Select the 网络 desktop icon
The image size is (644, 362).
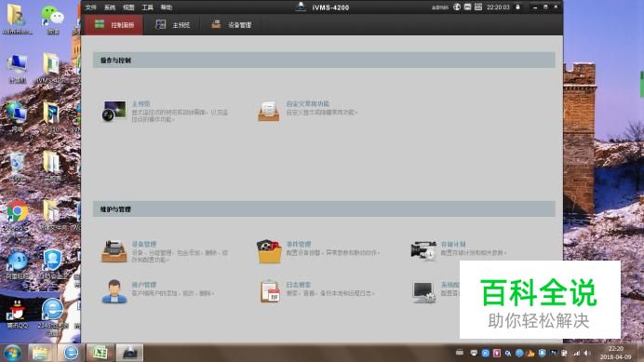tap(17, 116)
